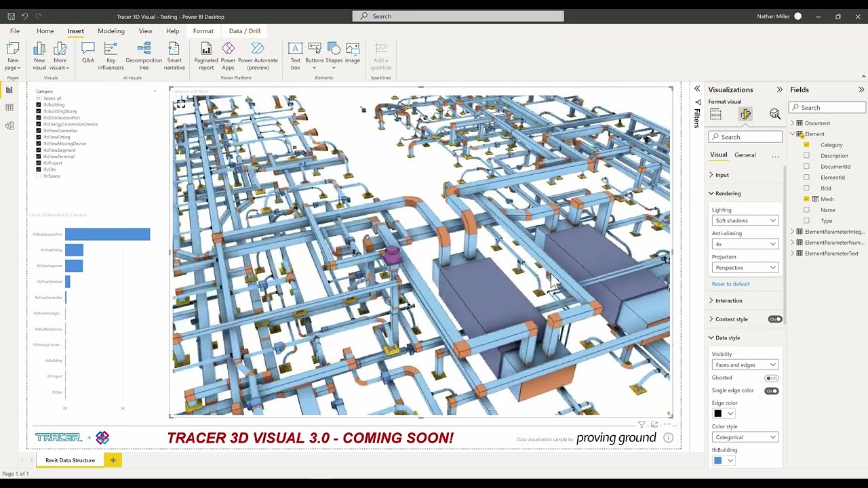Click the title bar Search box

(x=458, y=16)
